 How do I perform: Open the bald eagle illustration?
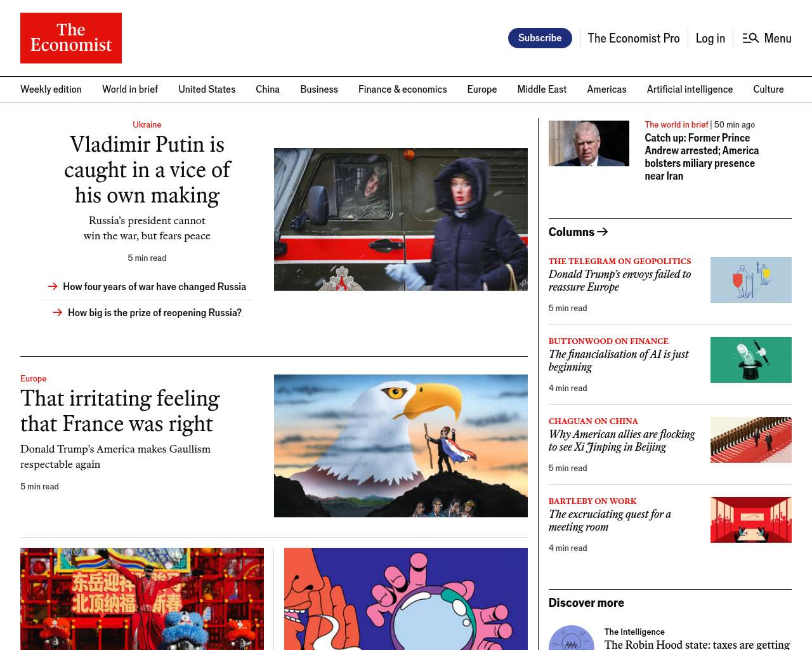point(401,446)
